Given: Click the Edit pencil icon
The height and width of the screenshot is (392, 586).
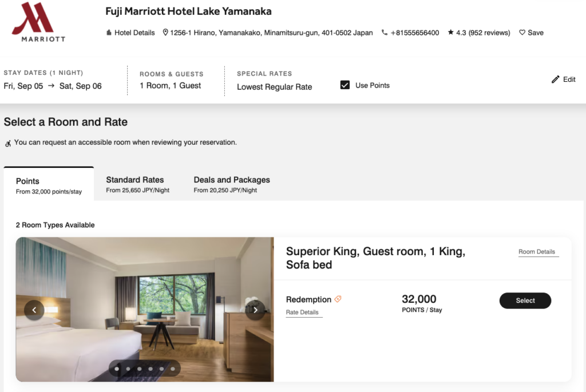Looking at the screenshot, I should click(x=556, y=80).
